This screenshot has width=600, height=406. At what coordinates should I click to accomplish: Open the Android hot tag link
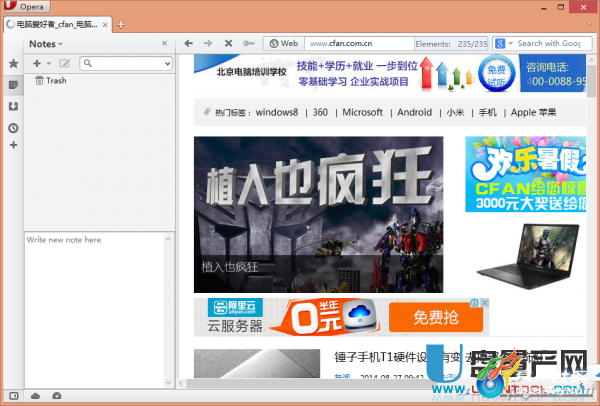click(x=414, y=113)
